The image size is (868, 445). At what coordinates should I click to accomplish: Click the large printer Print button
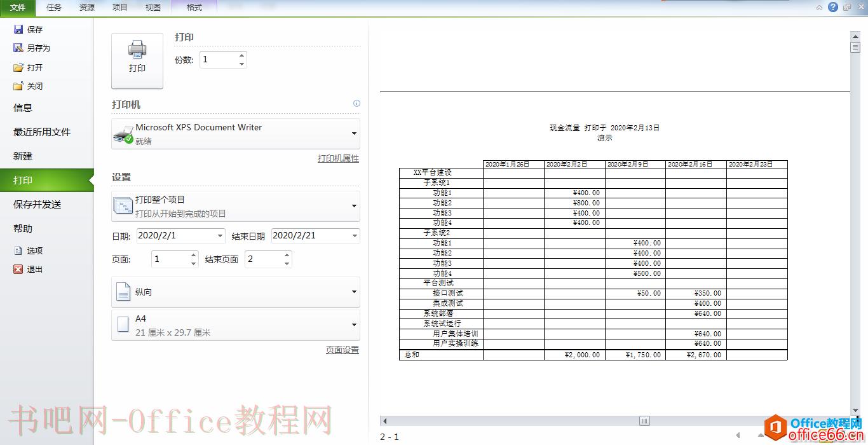tap(137, 60)
